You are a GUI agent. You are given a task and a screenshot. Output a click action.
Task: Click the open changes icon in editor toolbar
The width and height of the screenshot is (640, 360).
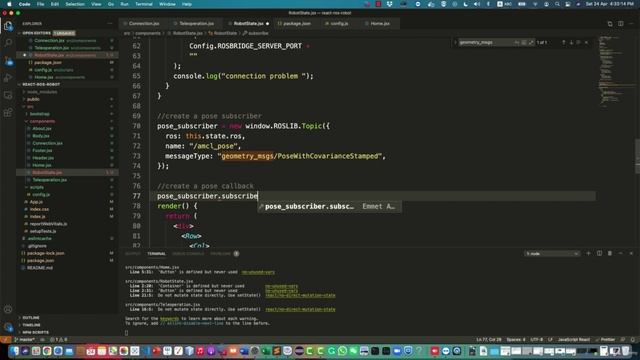pos(610,24)
